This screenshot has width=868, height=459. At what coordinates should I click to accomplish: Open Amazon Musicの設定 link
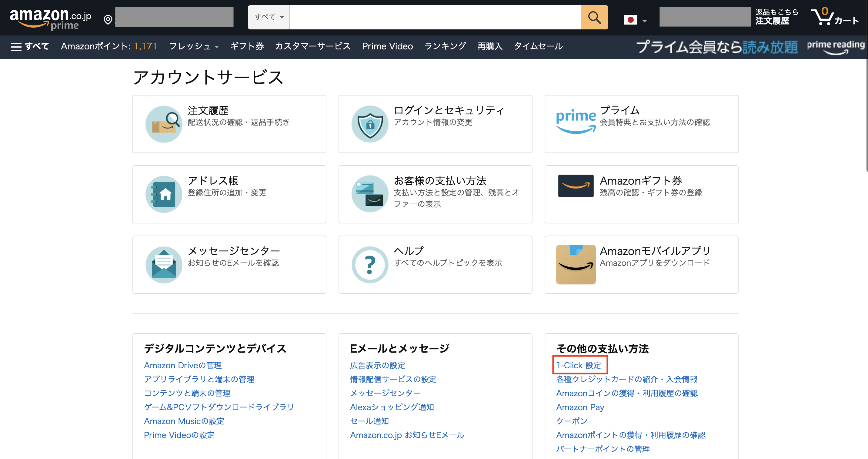point(184,421)
